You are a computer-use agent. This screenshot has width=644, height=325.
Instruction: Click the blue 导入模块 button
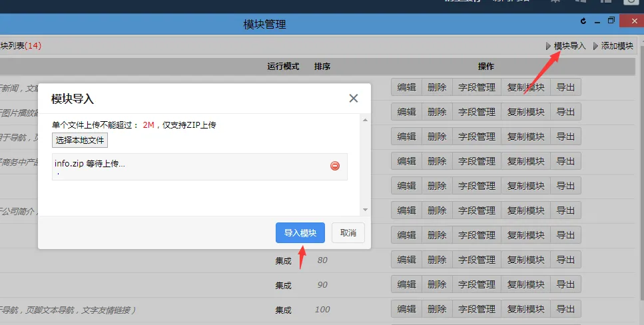coord(300,233)
